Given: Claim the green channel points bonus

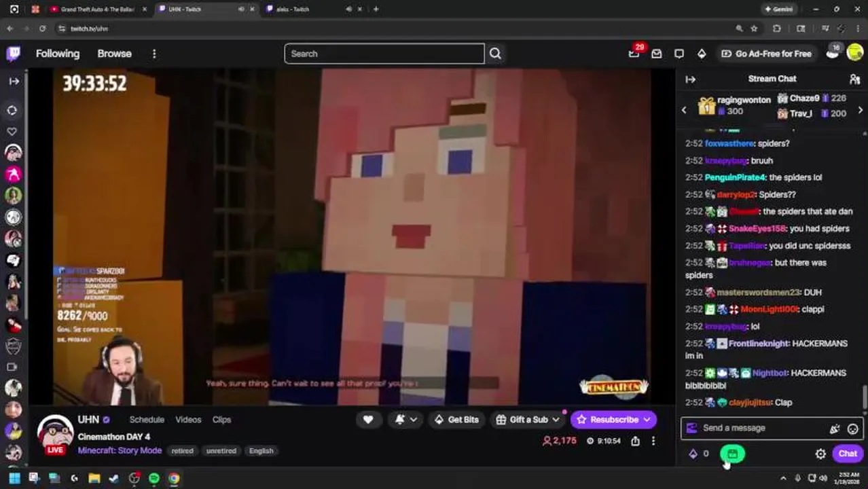Looking at the screenshot, I should point(732,454).
